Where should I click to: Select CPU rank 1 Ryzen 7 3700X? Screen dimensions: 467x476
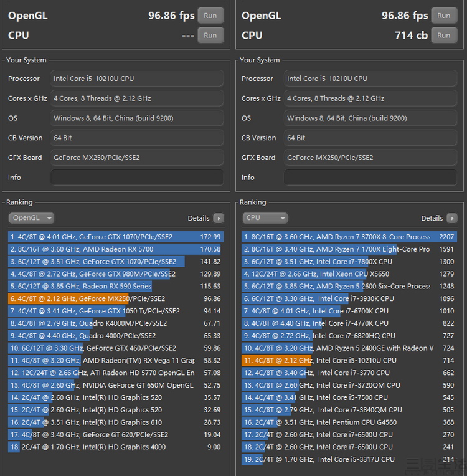pyautogui.click(x=349, y=237)
